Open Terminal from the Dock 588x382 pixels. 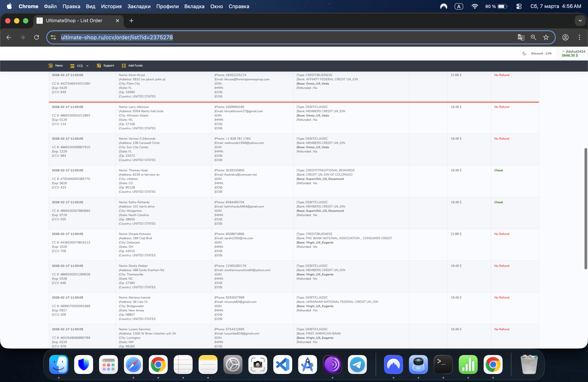pos(443,364)
